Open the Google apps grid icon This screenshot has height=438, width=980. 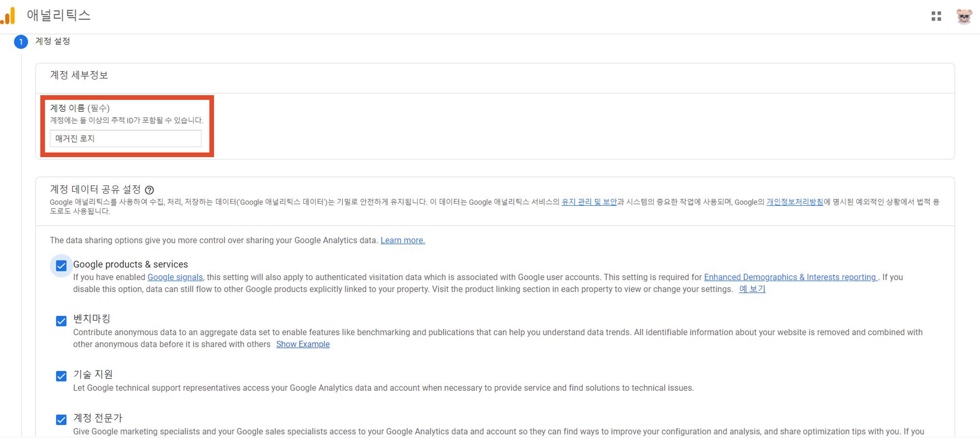click(936, 16)
